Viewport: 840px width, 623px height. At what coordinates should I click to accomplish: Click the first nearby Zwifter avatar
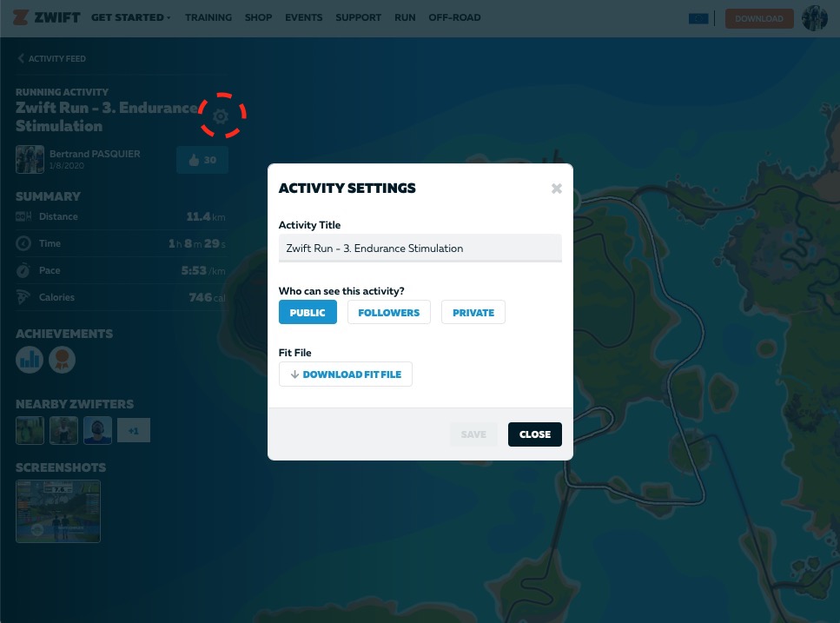tap(30, 430)
